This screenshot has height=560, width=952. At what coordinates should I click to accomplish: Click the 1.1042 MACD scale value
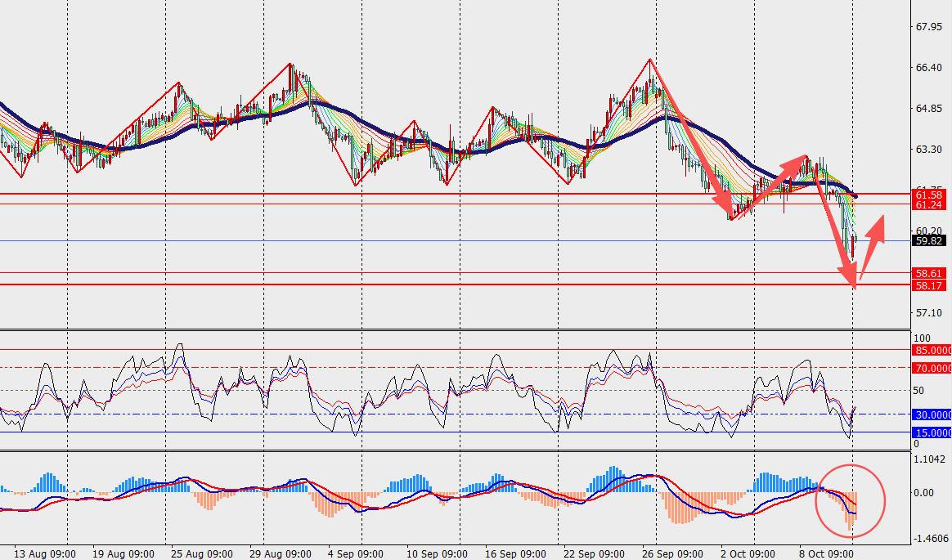click(x=932, y=460)
